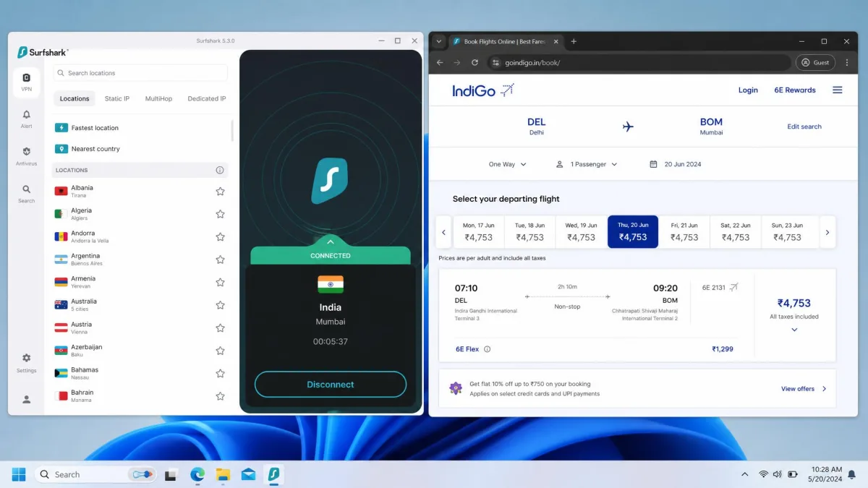Expand fare details chevron under ₹4,753
Screen dimensions: 868x488
[794, 330]
